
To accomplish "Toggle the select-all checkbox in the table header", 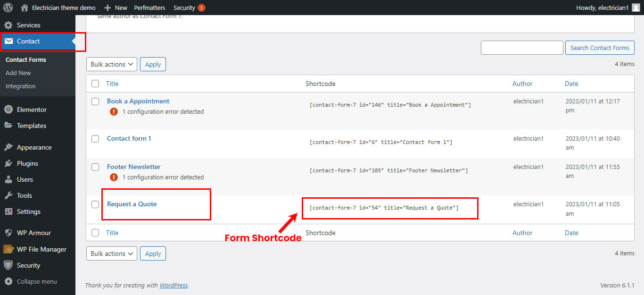I will (95, 84).
